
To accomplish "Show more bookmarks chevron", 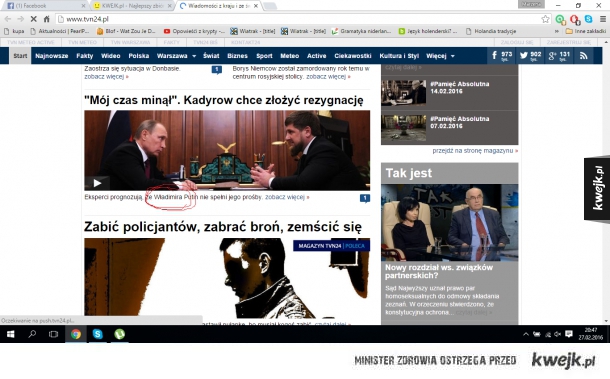I will [557, 31].
